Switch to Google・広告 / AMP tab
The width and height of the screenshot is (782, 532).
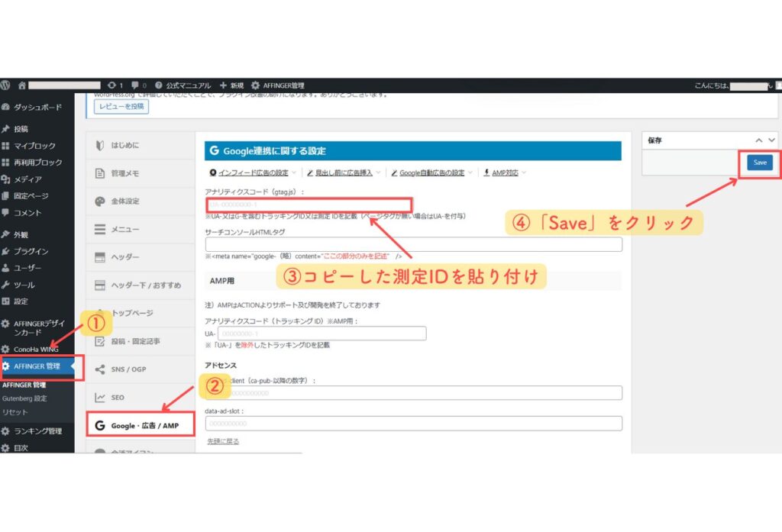tap(141, 425)
